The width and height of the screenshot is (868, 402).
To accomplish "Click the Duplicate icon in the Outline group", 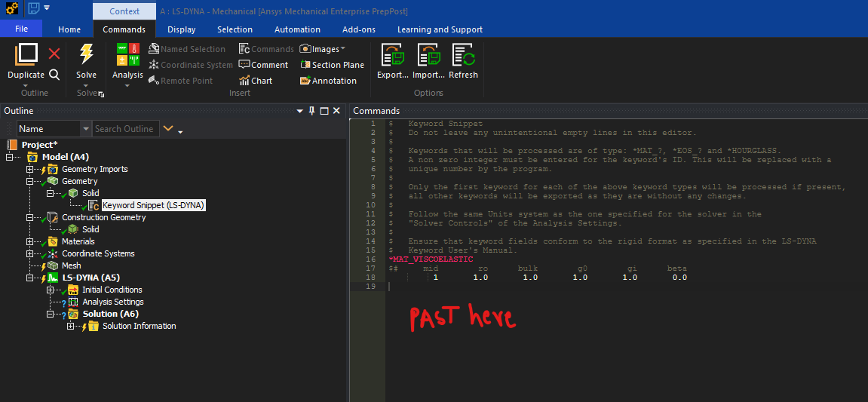I will click(26, 55).
